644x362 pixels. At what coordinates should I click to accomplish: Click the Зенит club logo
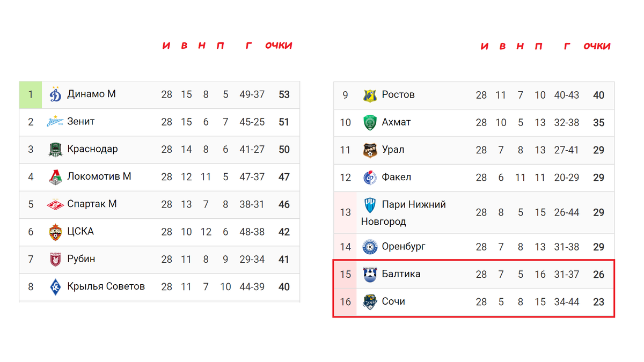point(55,122)
